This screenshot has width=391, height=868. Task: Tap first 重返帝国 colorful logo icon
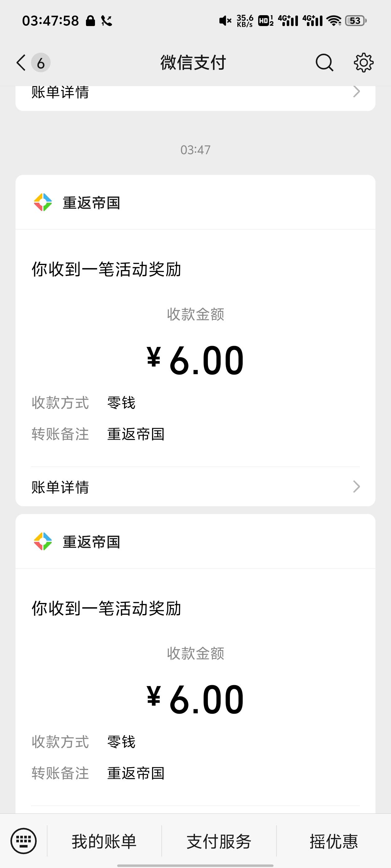point(43,202)
